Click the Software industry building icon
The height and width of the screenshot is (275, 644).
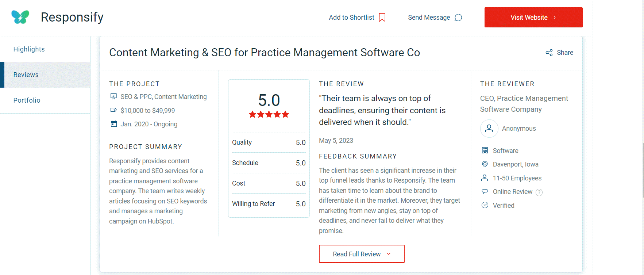tap(485, 150)
